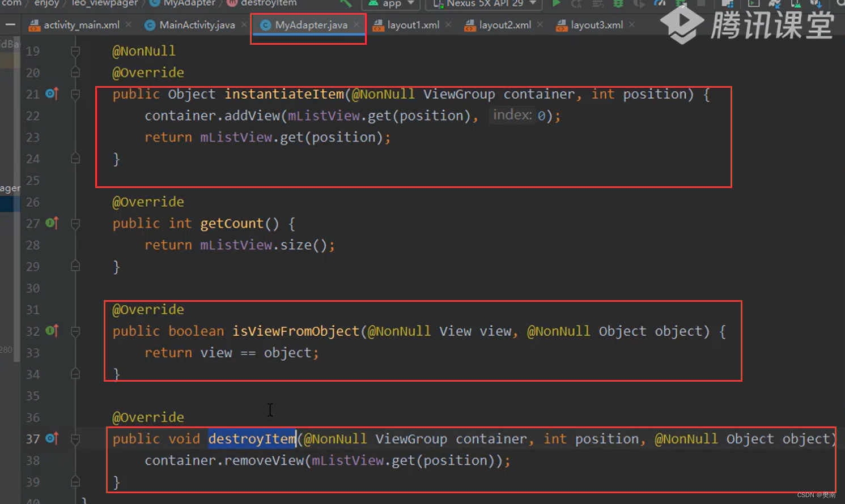Click the getCount method name
Image resolution: width=845 pixels, height=504 pixels.
click(232, 224)
